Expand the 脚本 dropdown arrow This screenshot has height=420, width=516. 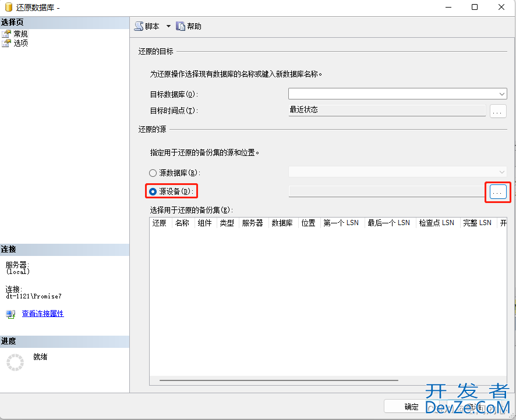[x=168, y=26]
